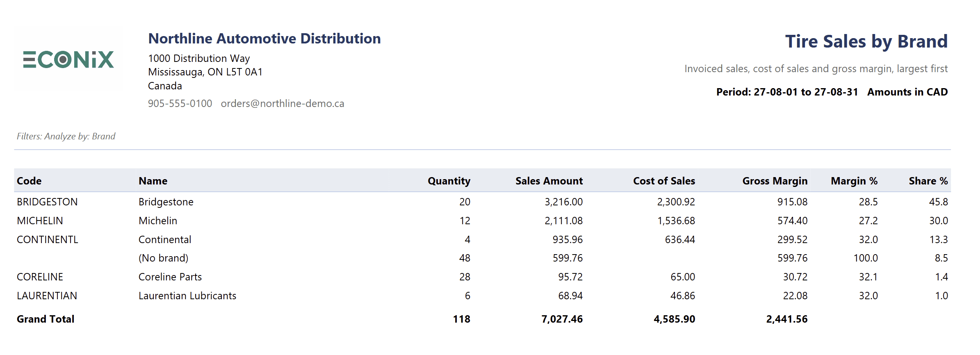Viewport: 980px width, 355px height.
Task: Click Laurentian gross margin 22.08
Action: (795, 296)
